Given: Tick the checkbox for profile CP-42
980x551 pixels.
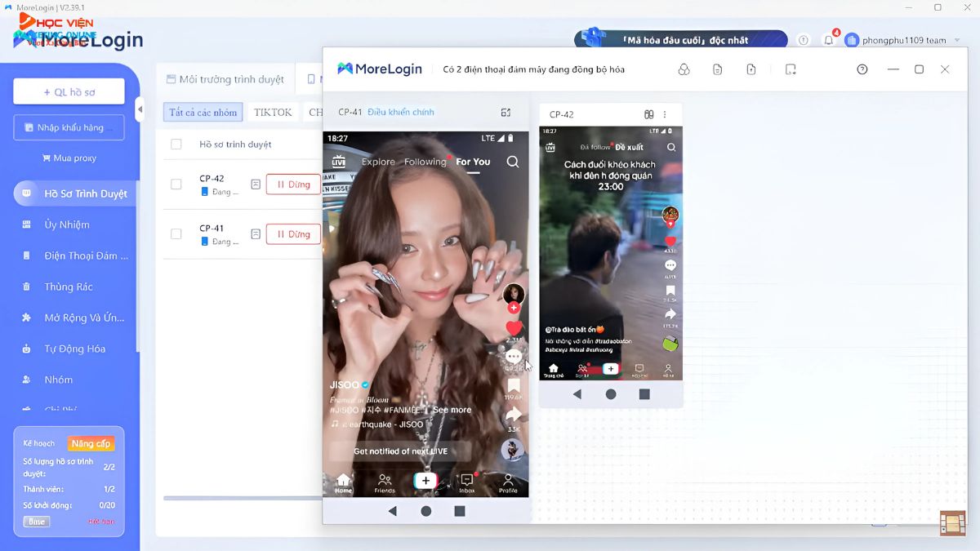Looking at the screenshot, I should (x=176, y=184).
